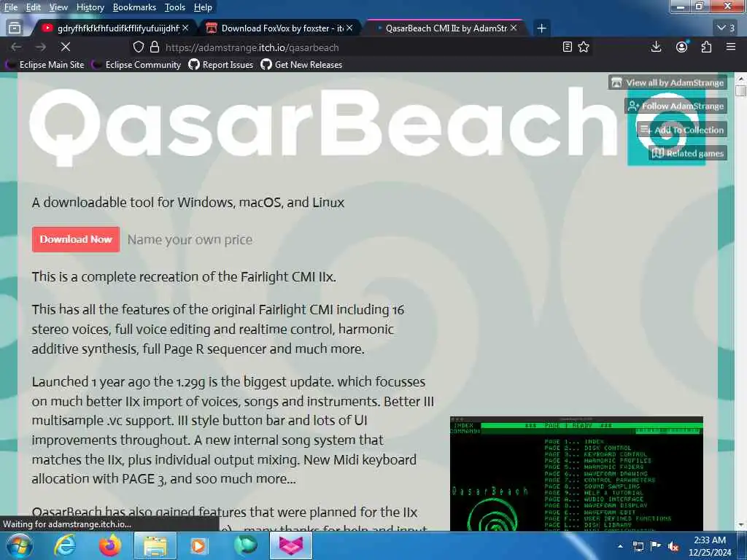Viewport: 747px width, 560px height.
Task: Open tracking protection shield icon
Action: pyautogui.click(x=138, y=47)
